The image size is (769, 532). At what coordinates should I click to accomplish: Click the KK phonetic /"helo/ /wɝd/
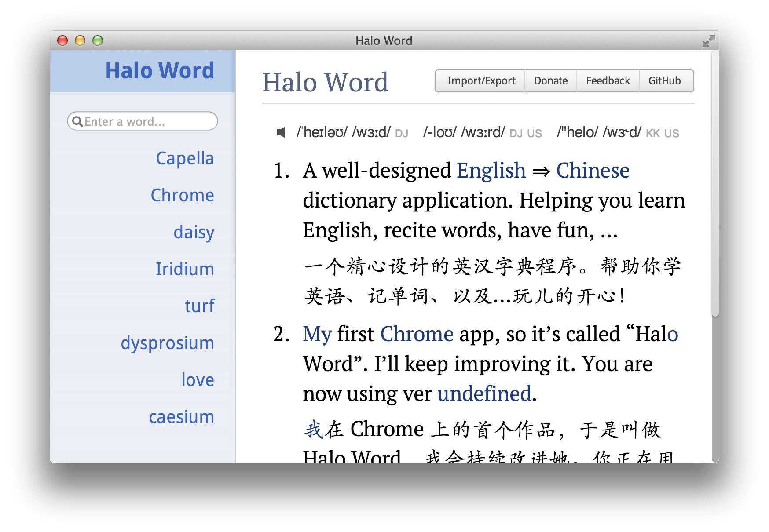pyautogui.click(x=599, y=132)
